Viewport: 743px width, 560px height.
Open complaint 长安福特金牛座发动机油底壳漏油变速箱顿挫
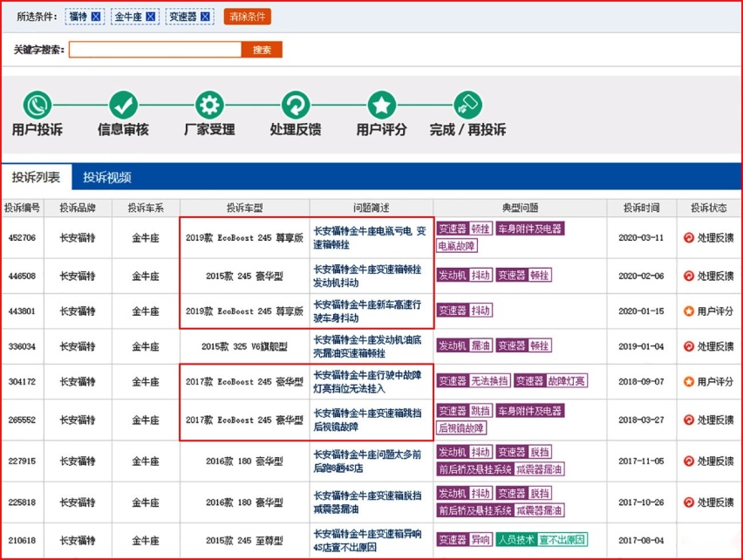pyautogui.click(x=367, y=346)
